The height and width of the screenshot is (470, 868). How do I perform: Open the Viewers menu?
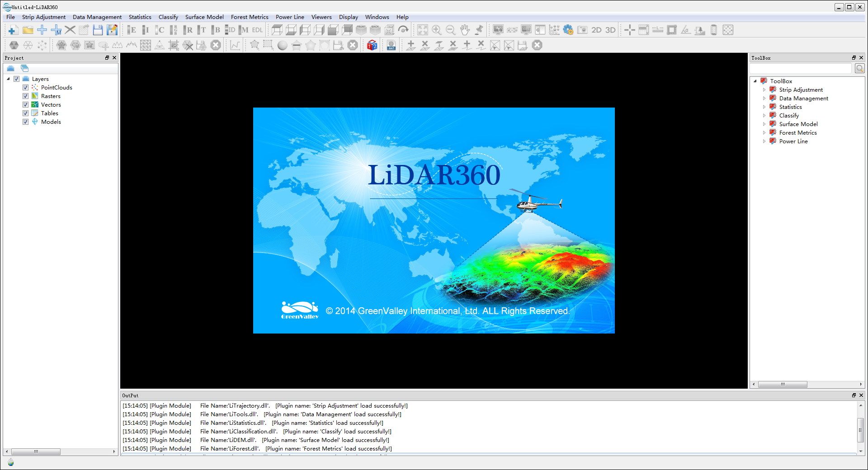[x=321, y=17]
